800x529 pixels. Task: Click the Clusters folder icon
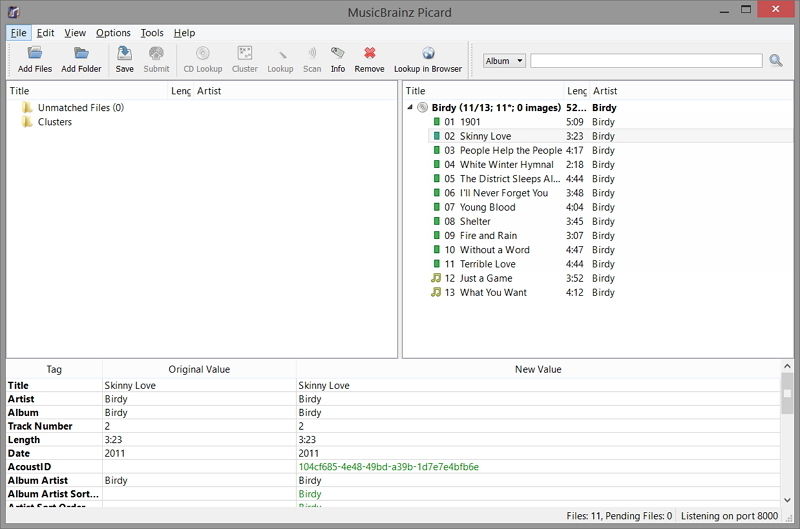[27, 122]
